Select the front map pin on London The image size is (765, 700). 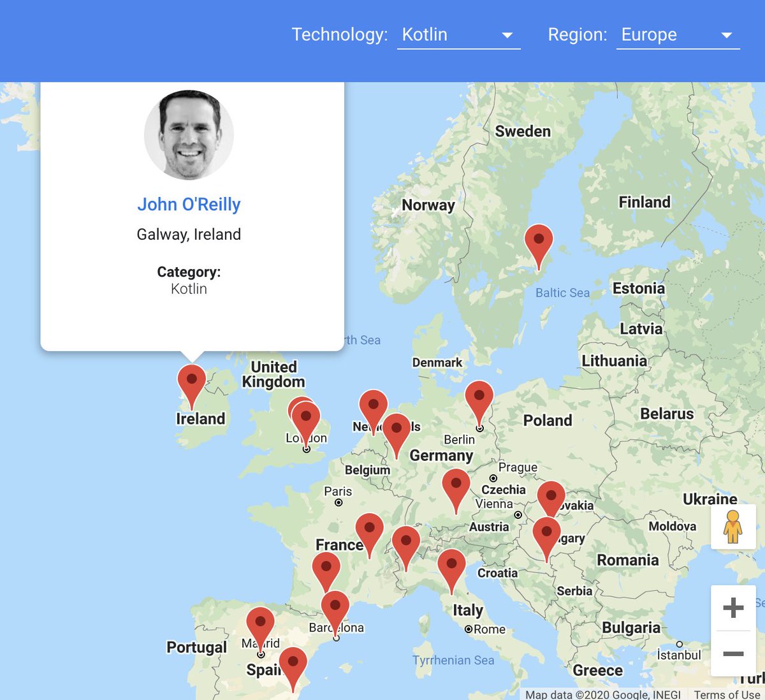[306, 424]
